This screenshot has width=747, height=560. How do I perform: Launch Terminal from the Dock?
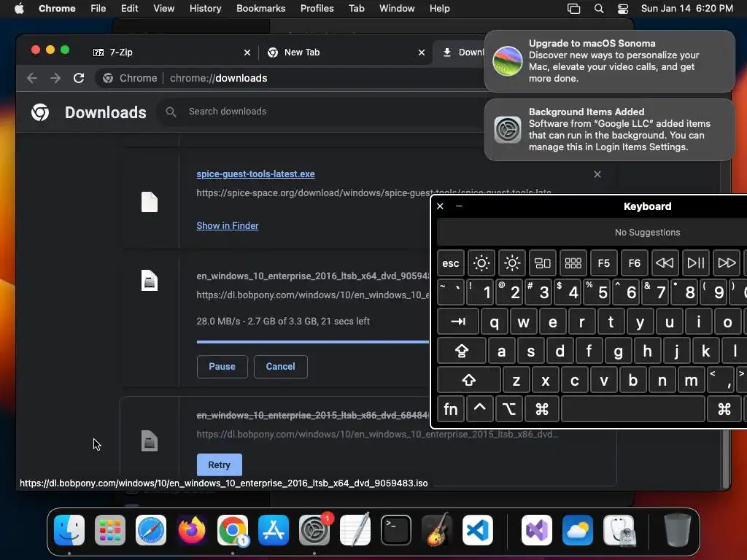tap(396, 530)
